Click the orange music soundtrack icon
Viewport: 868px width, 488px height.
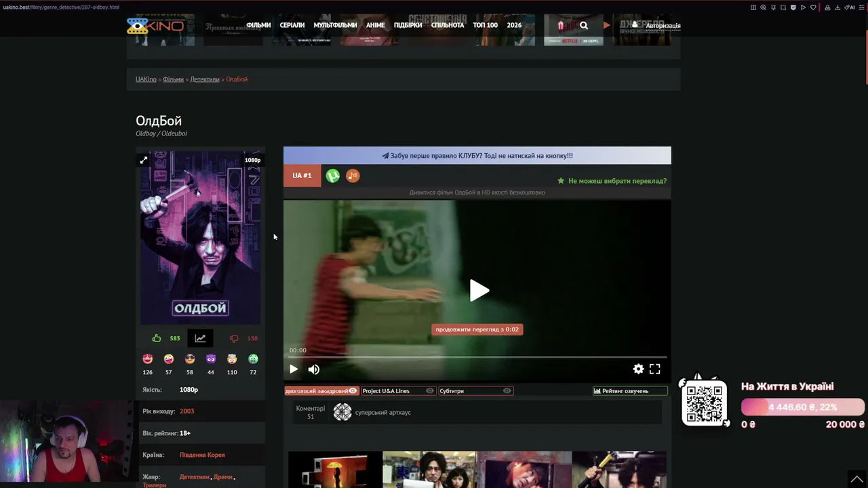point(353,176)
